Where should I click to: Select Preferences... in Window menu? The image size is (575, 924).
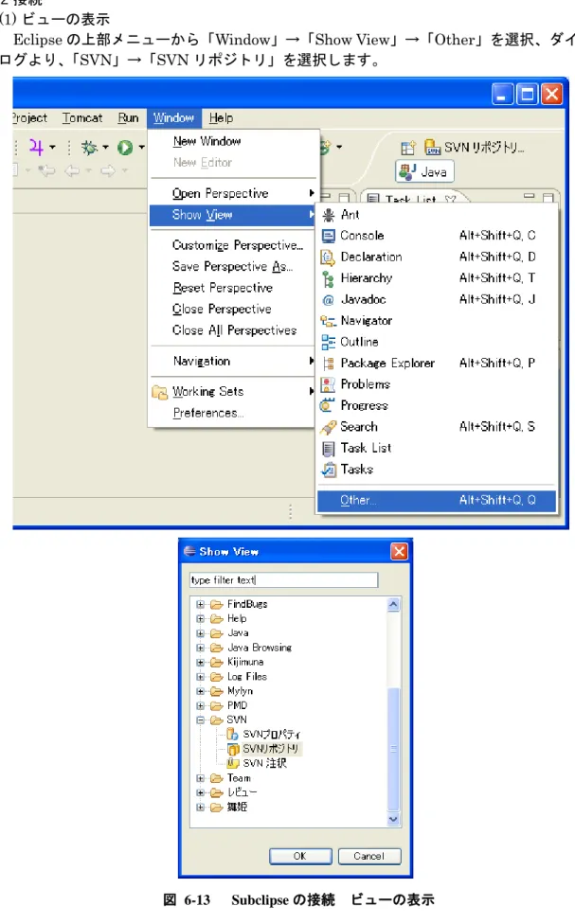pos(208,413)
